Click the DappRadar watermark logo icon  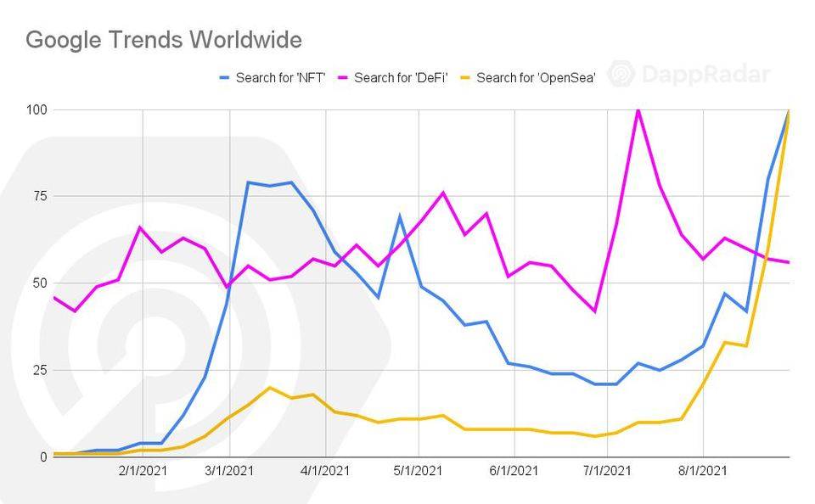(x=621, y=73)
